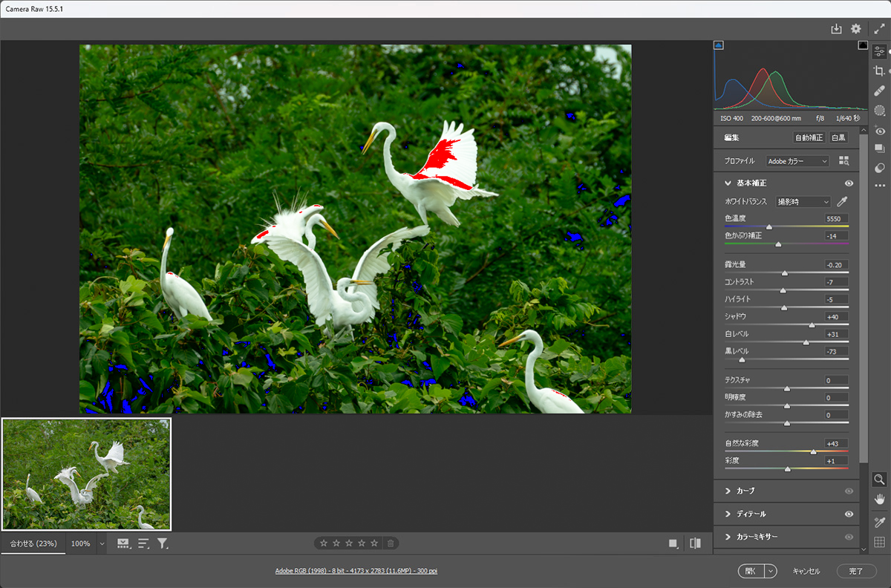Screen dimensions: 891x588
Task: Toggle highlight clipping warning in histogram
Action: coord(863,45)
